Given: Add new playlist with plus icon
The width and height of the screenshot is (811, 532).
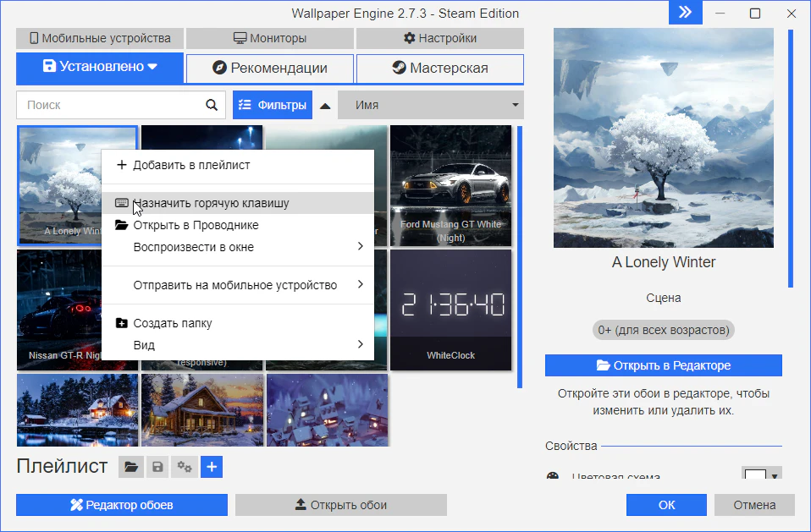Looking at the screenshot, I should point(212,466).
